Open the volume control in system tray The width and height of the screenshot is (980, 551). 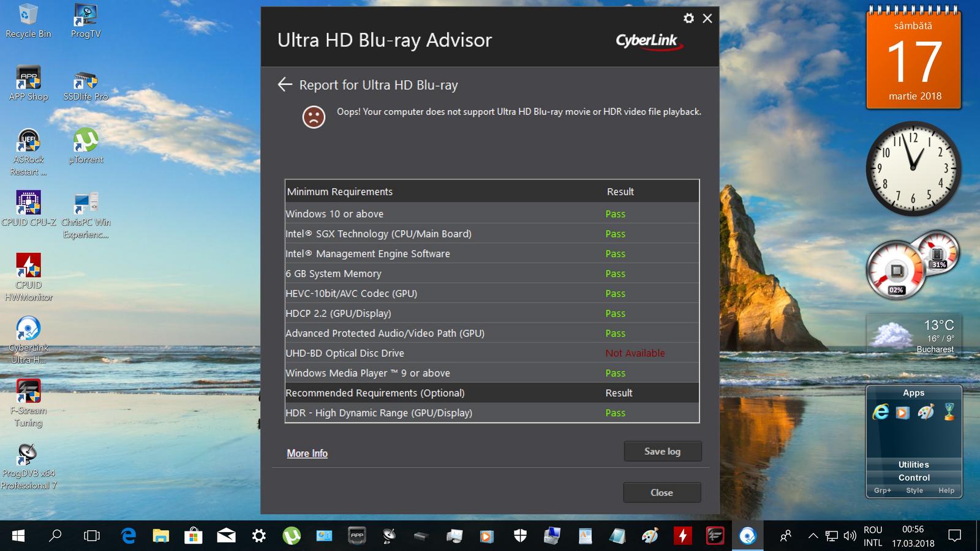(850, 536)
